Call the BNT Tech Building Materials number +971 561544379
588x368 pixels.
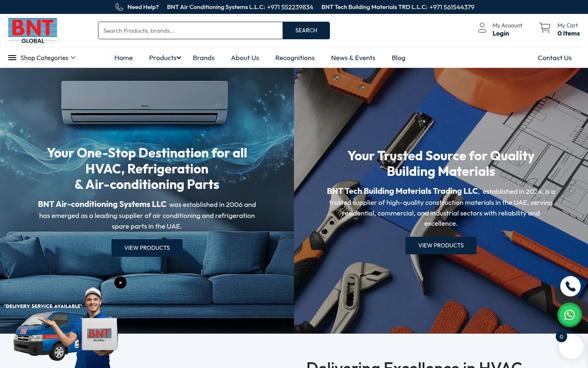click(452, 7)
